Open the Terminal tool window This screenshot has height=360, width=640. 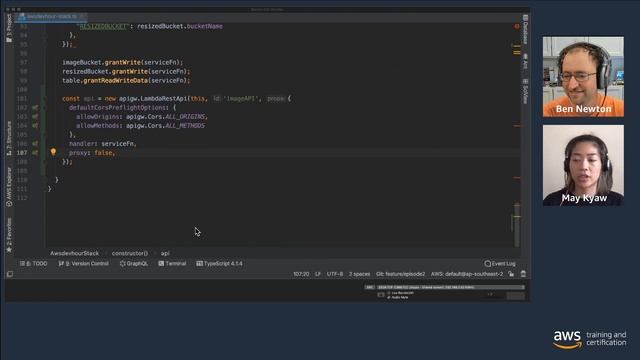[x=172, y=264]
